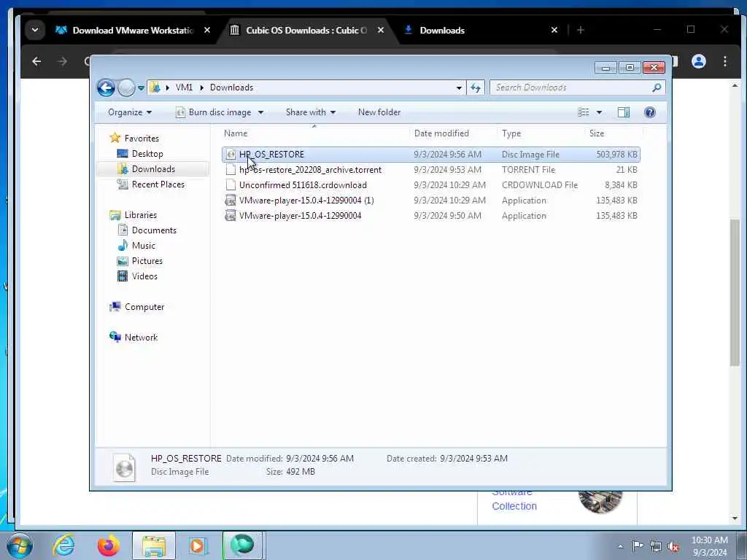747x560 pixels.
Task: Open the Share with menu
Action: tap(311, 112)
